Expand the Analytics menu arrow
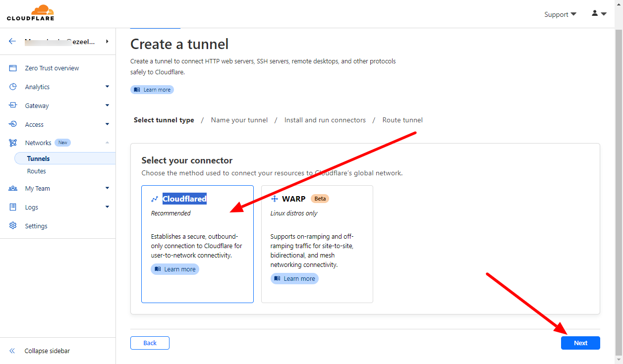 pyautogui.click(x=107, y=87)
